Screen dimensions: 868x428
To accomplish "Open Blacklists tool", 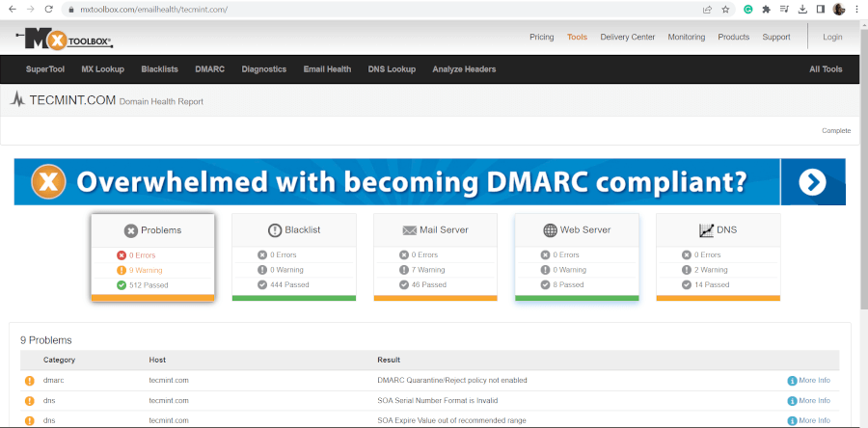I will point(159,69).
